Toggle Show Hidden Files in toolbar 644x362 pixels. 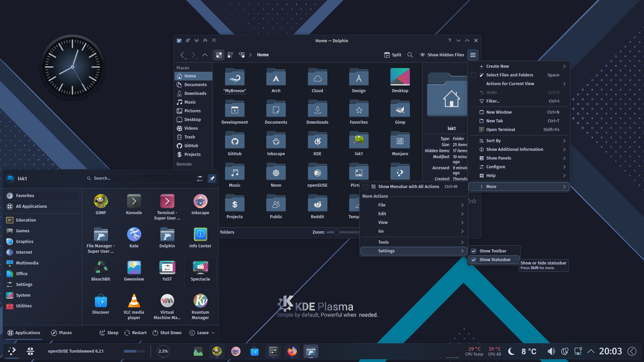coord(442,55)
